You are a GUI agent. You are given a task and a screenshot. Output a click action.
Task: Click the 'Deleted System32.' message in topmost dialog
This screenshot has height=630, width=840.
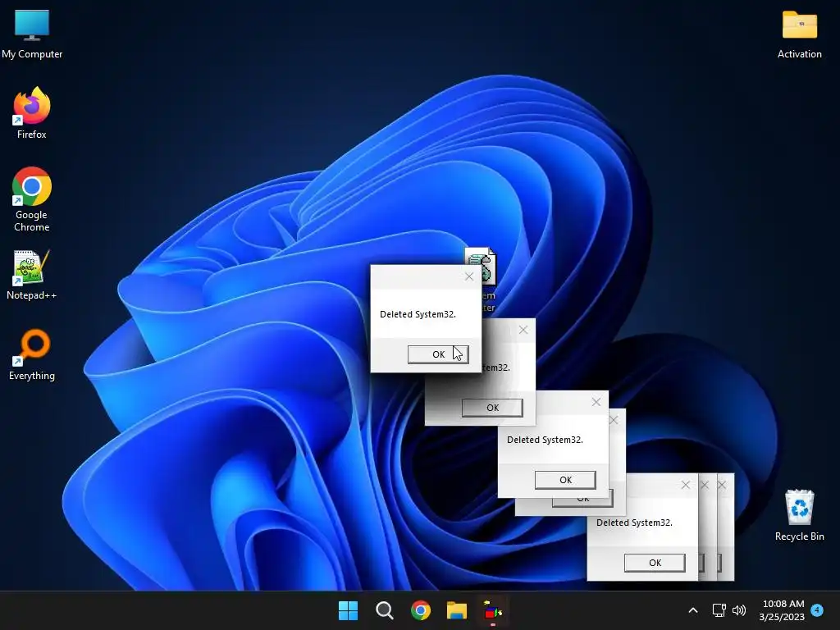click(418, 314)
